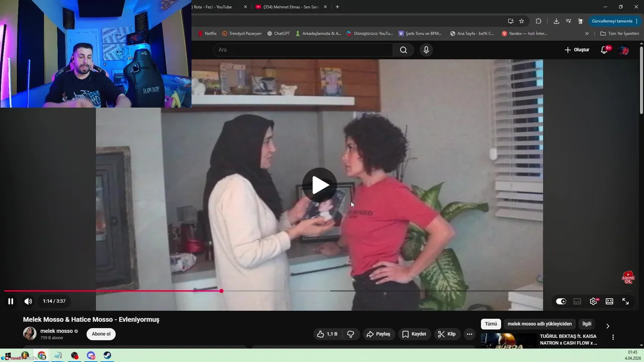Open the melek mosso channel name link
Viewport: 644px width, 362px height.
click(56, 331)
